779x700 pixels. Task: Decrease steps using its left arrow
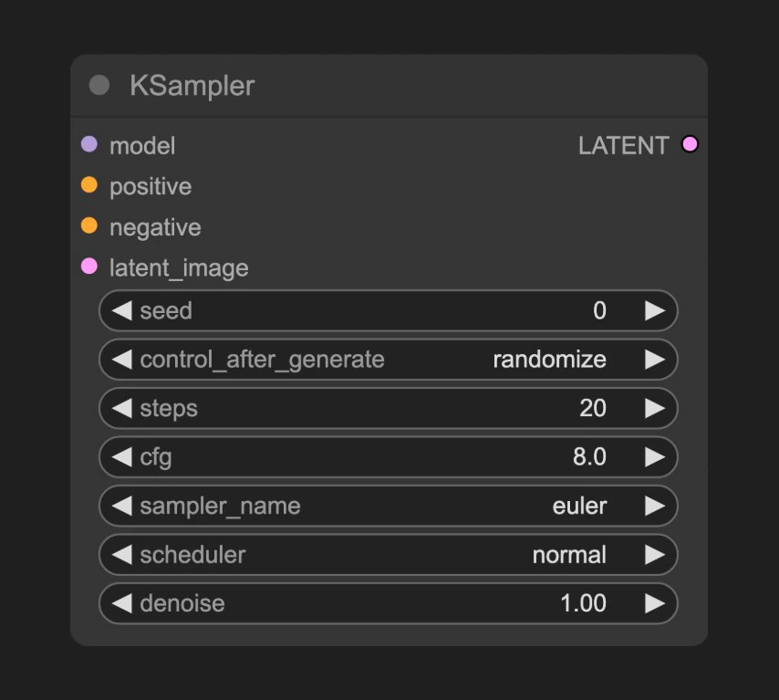tap(121, 408)
